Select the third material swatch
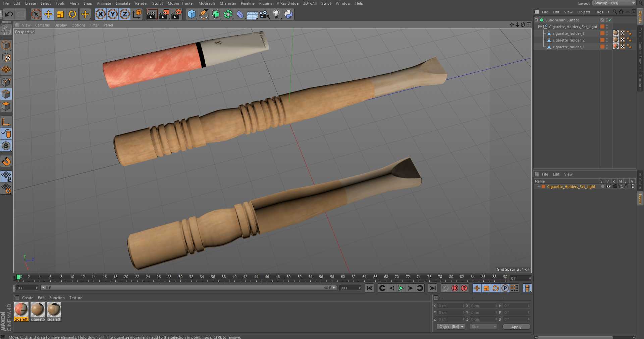 [x=54, y=310]
